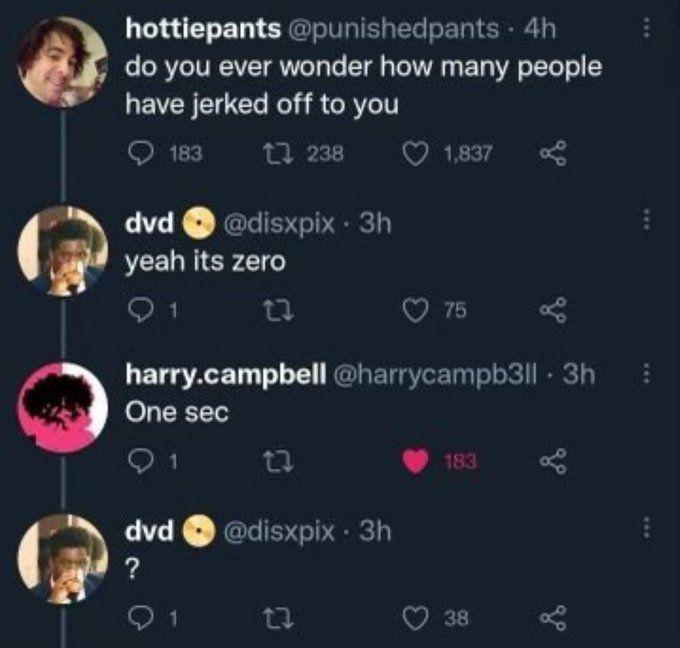
Task: Reply to hottiepants' tweet via comment icon
Action: point(142,153)
